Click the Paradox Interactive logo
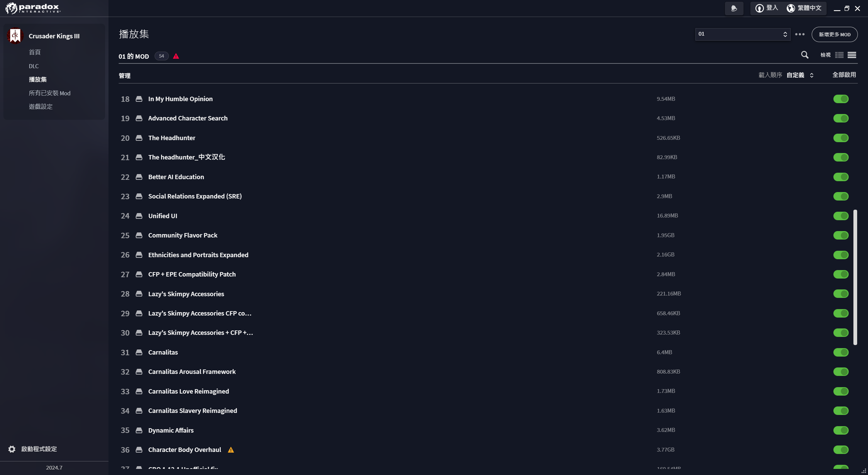Image resolution: width=868 pixels, height=475 pixels. pyautogui.click(x=33, y=8)
